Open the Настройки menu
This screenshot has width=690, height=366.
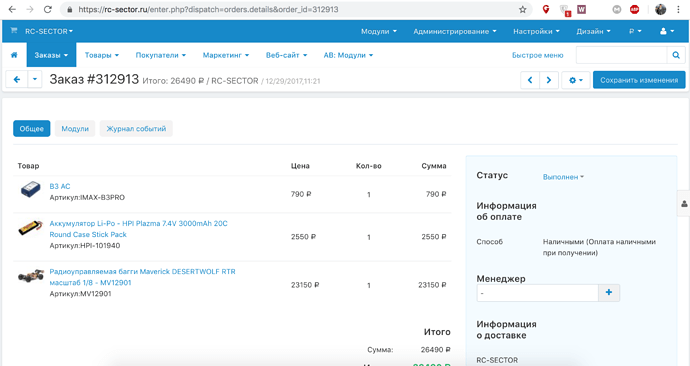[536, 31]
